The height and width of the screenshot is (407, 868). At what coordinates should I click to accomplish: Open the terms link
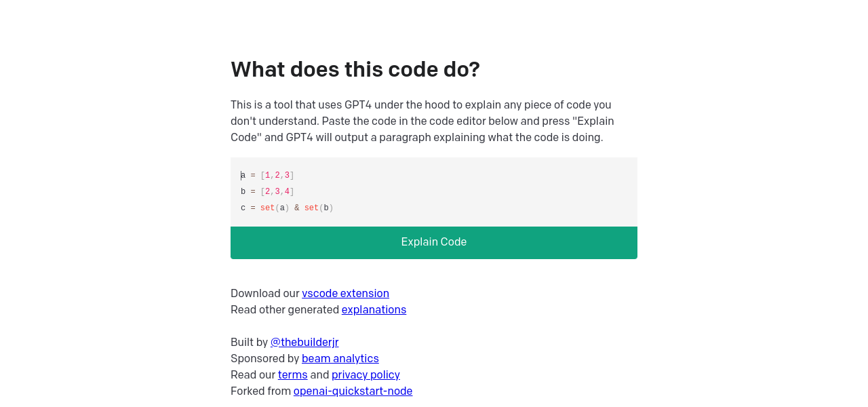(292, 375)
